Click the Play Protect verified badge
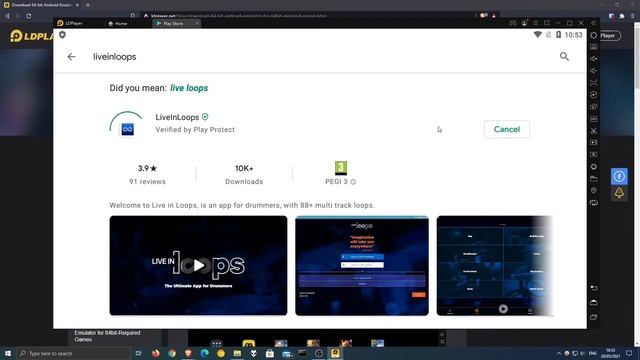 205,117
